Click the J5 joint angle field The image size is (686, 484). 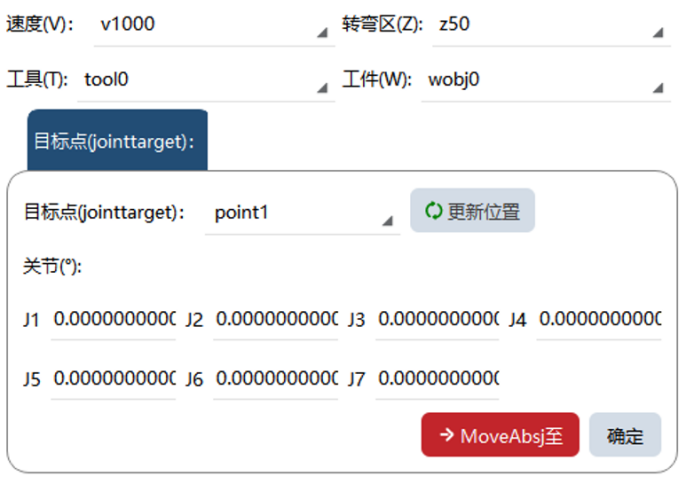coord(113,379)
